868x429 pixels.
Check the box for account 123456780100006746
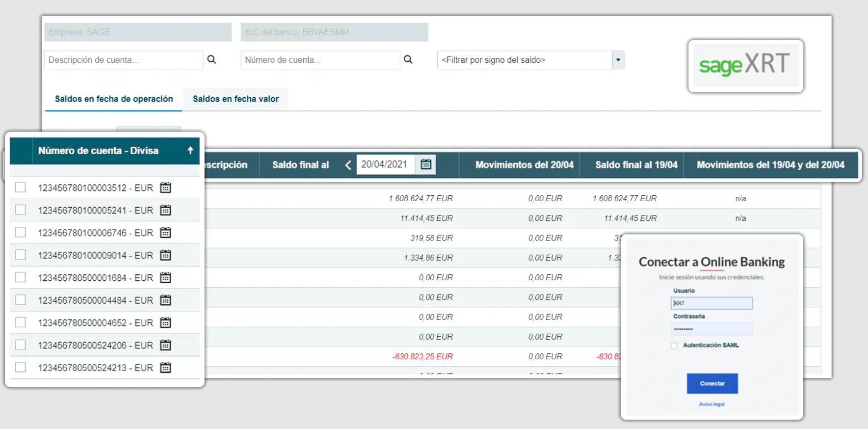pyautogui.click(x=21, y=232)
